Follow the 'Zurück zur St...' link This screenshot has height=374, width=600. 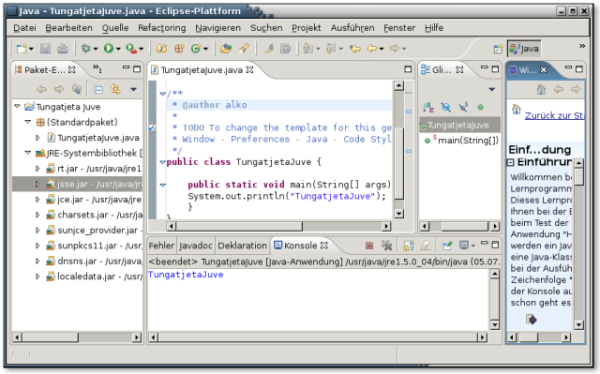554,115
